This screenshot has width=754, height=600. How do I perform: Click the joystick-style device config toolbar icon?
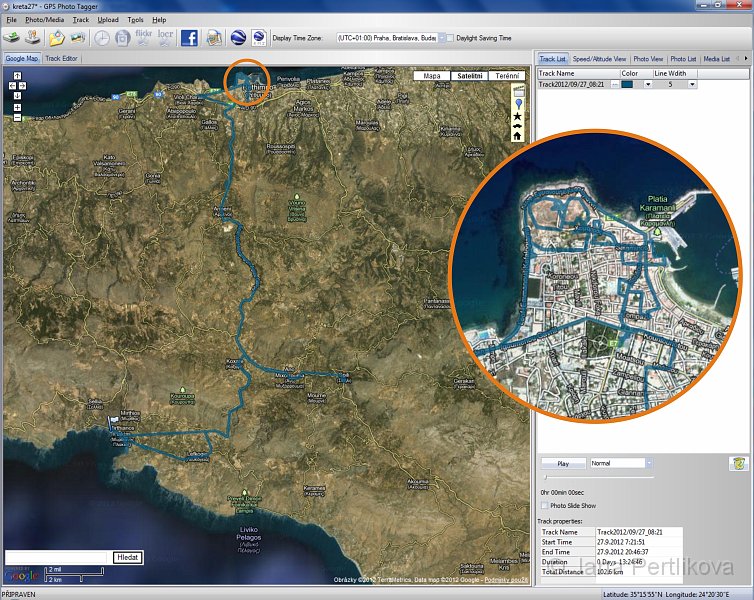33,38
